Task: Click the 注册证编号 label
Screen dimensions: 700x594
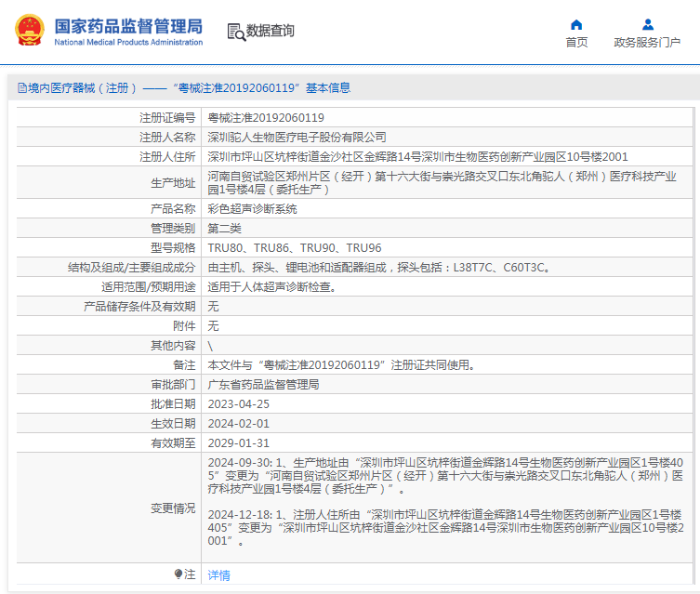Action: coord(167,118)
